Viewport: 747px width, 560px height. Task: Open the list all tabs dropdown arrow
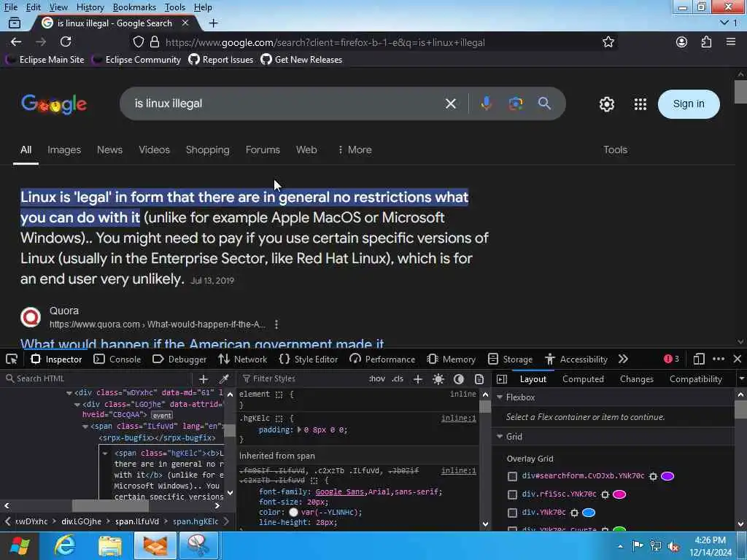tap(724, 23)
